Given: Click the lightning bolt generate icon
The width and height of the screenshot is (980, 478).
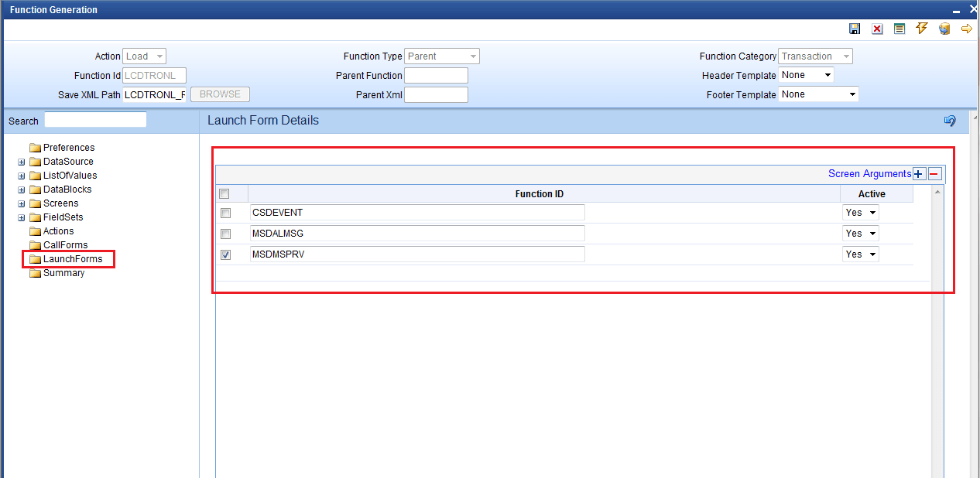Looking at the screenshot, I should 921,29.
